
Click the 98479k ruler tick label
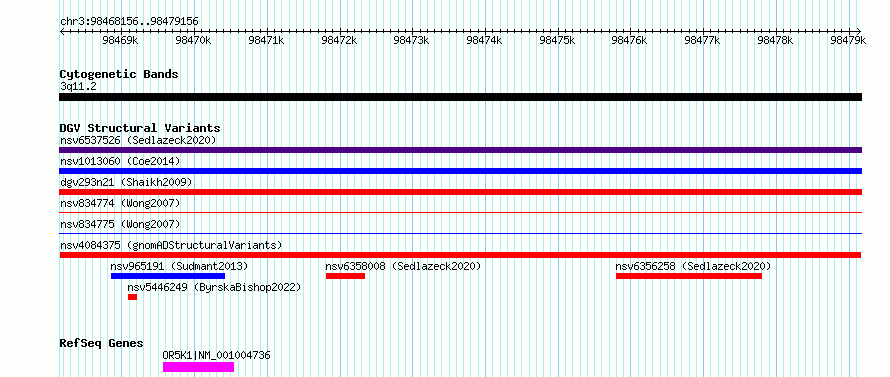tap(848, 40)
